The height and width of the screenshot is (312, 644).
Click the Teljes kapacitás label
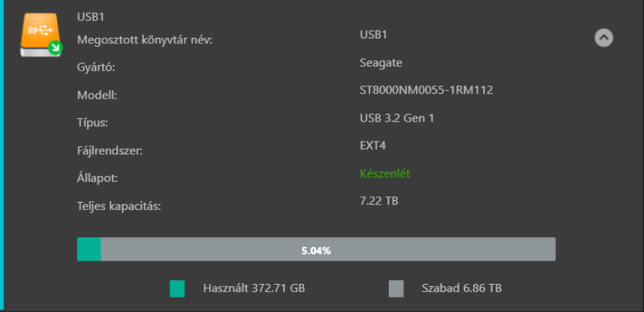[x=119, y=206]
